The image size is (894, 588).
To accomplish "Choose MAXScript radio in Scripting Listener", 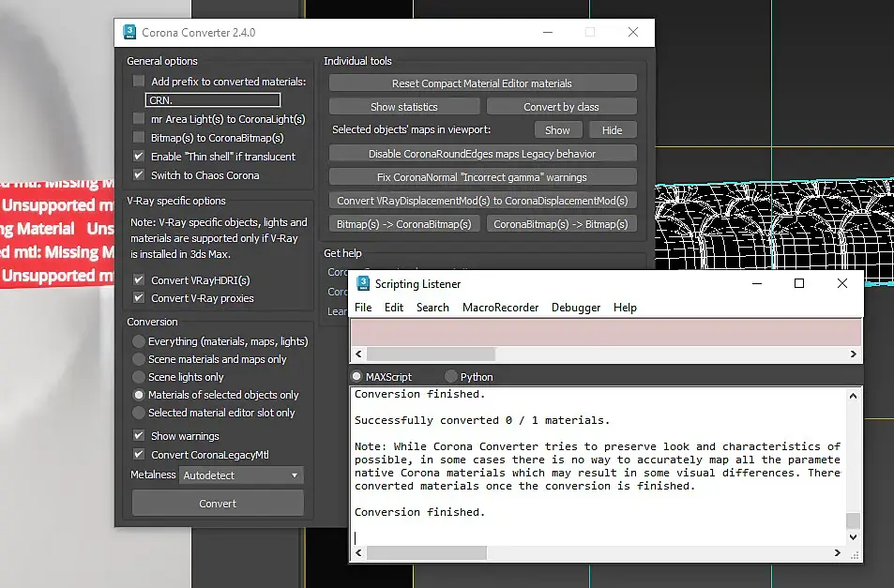I will 356,376.
